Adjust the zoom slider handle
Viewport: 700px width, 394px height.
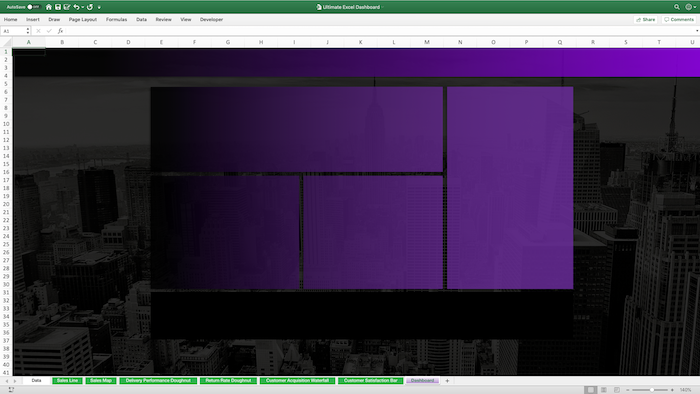[x=652, y=390]
